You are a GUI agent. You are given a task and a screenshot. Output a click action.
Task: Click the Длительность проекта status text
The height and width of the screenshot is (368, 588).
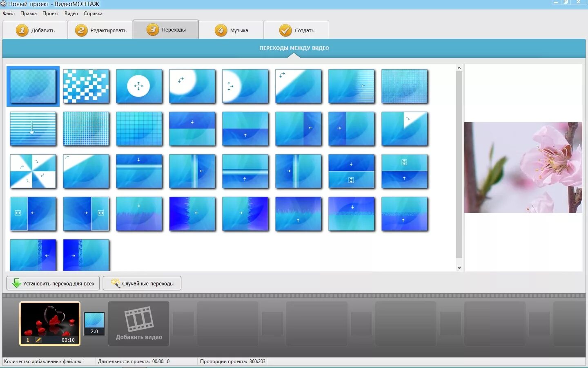134,361
